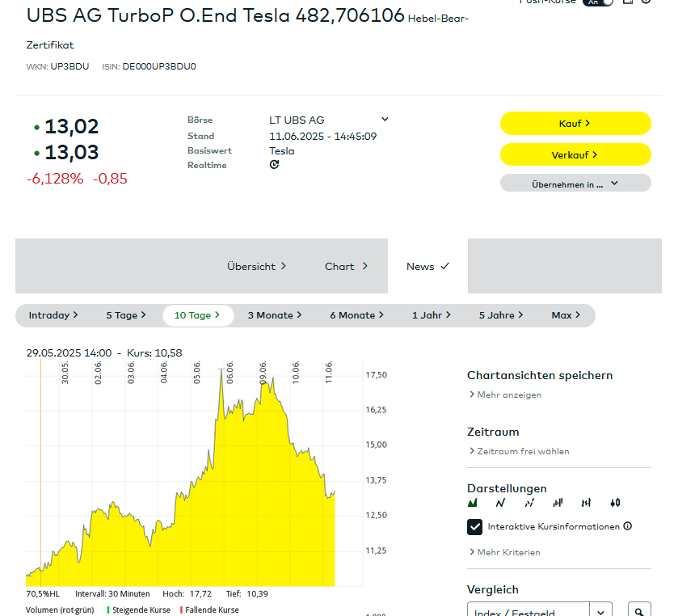
Task: Switch to the Chart tab
Action: (x=346, y=267)
